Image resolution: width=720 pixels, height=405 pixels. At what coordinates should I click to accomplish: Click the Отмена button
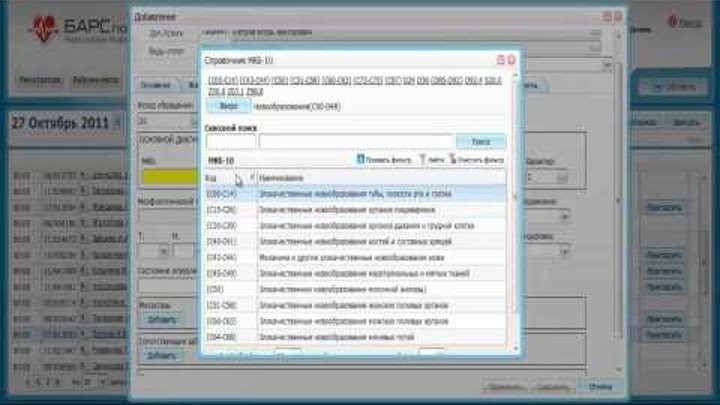pyautogui.click(x=600, y=387)
